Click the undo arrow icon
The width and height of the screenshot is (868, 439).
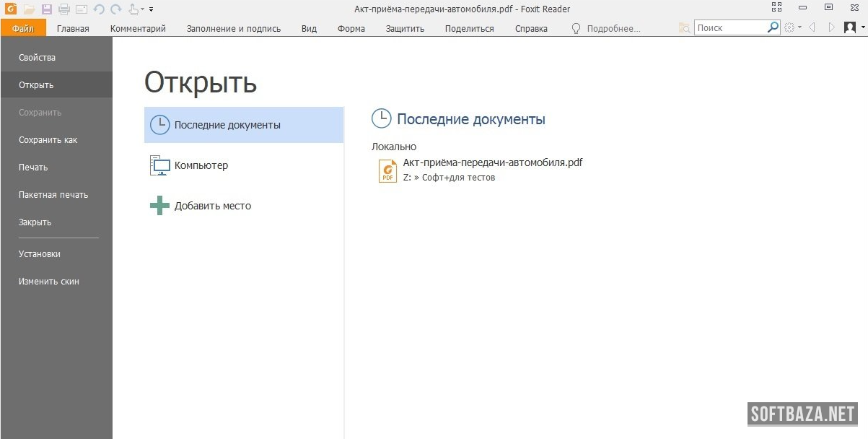99,9
